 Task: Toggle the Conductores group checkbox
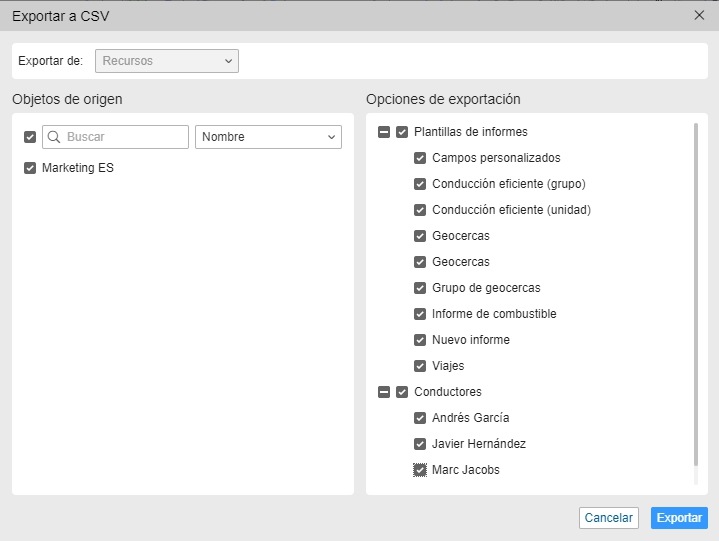402,392
